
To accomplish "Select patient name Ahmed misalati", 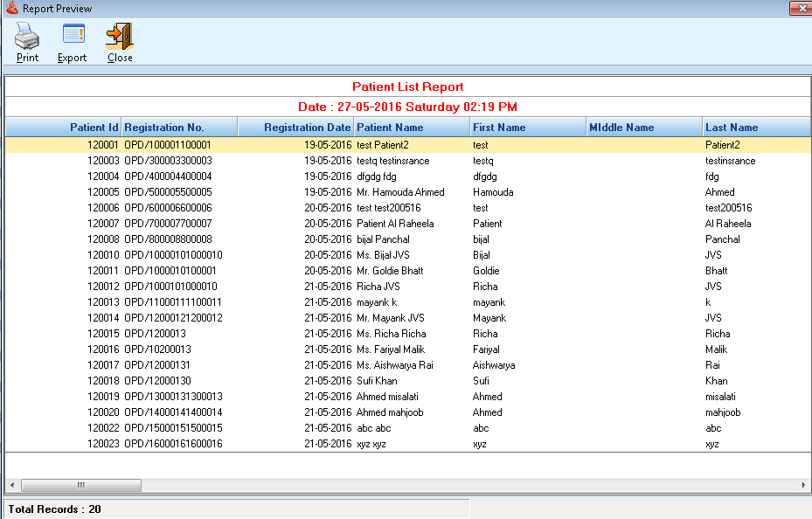I will (387, 397).
